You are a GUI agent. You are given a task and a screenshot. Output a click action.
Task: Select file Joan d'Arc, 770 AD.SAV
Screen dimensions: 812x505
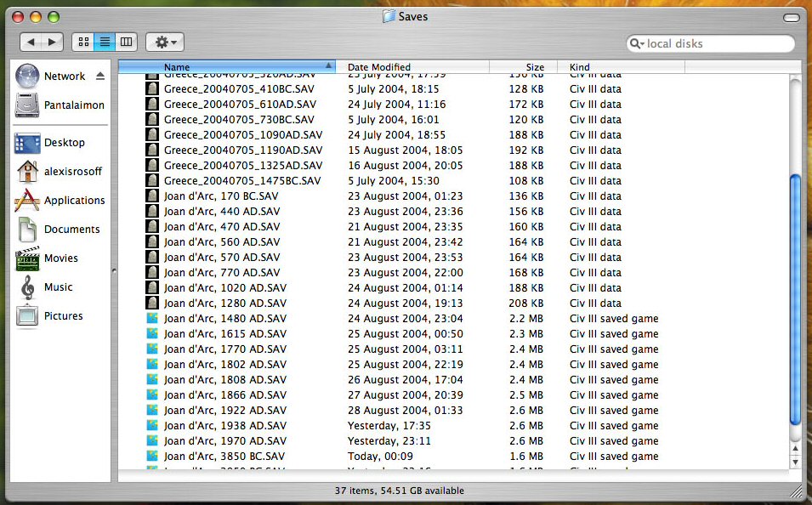222,272
